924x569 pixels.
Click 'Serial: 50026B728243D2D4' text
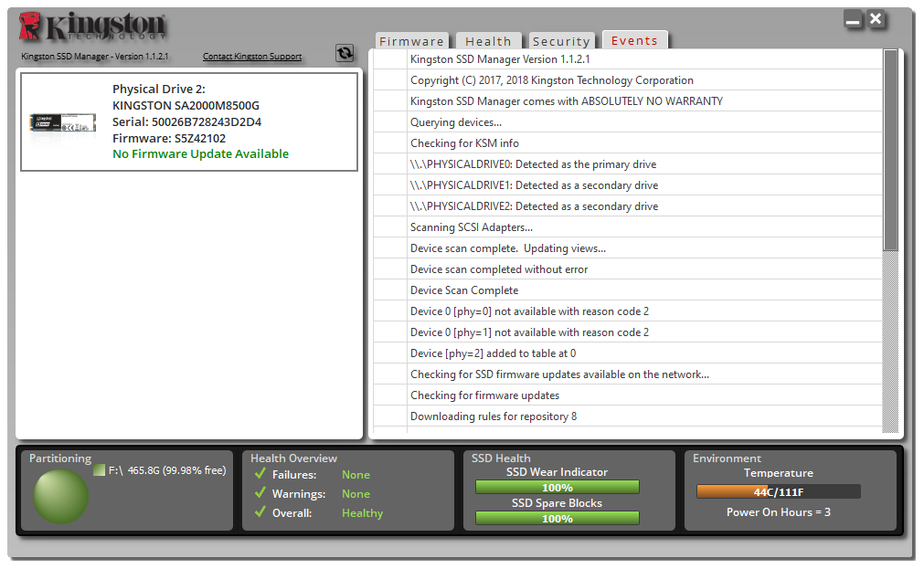coord(186,122)
